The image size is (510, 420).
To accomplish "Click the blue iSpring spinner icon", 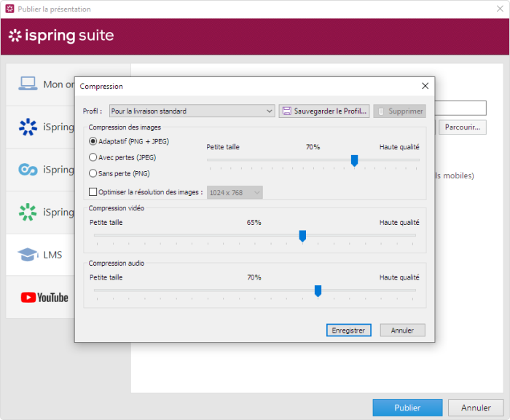I will [x=28, y=127].
